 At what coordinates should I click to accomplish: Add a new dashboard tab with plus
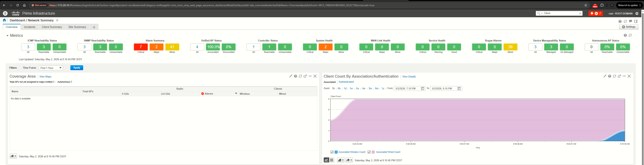point(94,27)
